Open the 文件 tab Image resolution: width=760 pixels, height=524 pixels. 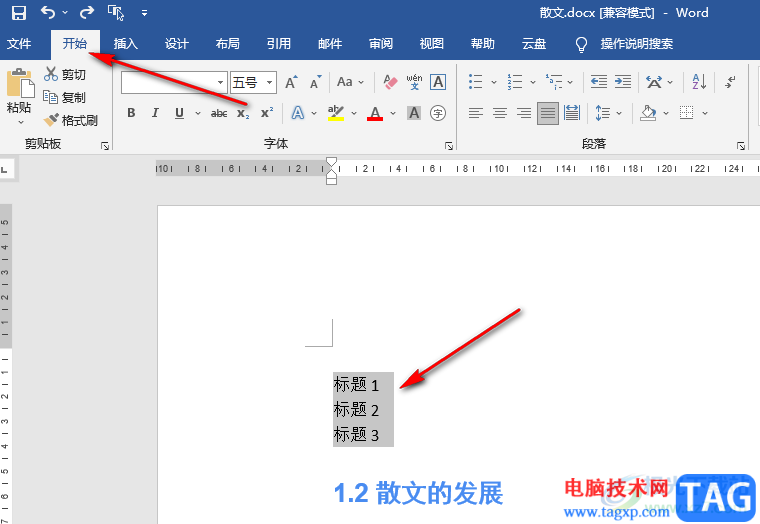[19, 44]
